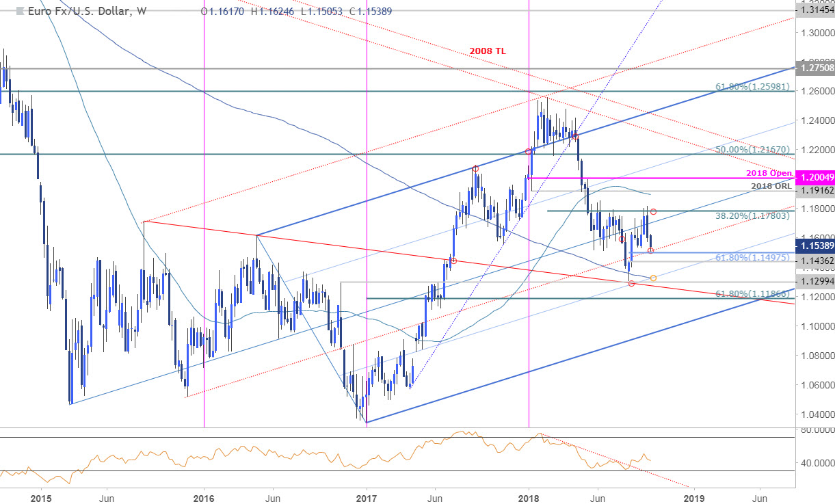Click the red circle at the 38.20% level
Screen dimensions: 835x504
tap(652, 212)
